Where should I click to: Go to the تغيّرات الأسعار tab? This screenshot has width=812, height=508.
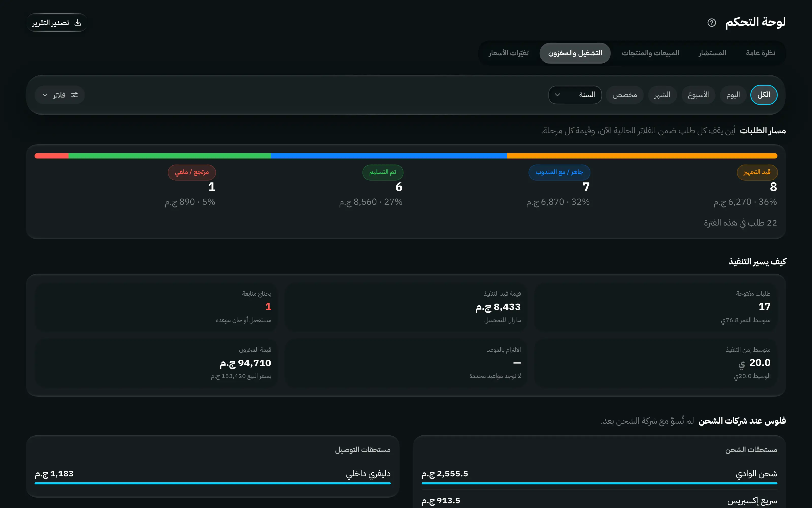click(508, 53)
